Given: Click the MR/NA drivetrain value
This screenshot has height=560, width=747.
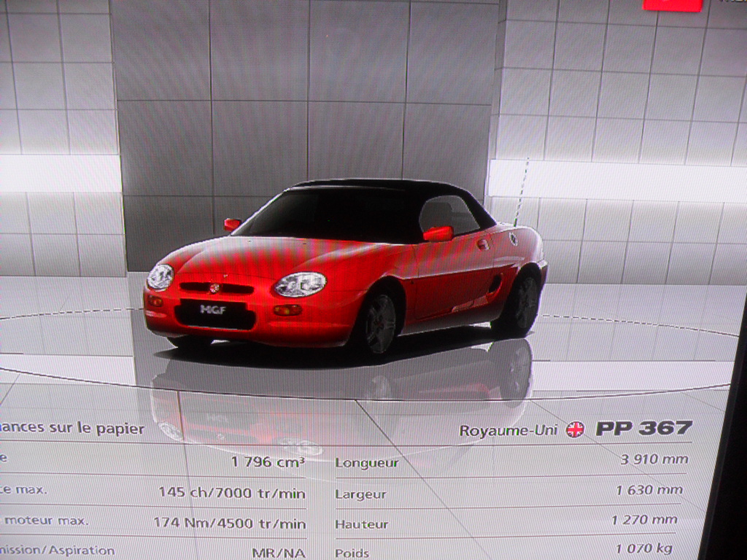Looking at the screenshot, I should tap(278, 553).
